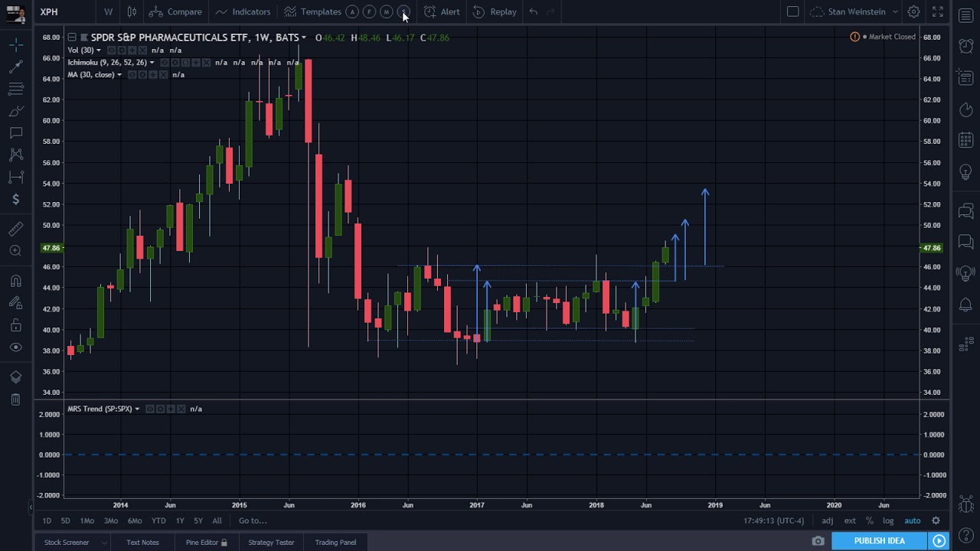Screen dimensions: 980x551
Task: Toggle the percent scale option
Action: (870, 521)
